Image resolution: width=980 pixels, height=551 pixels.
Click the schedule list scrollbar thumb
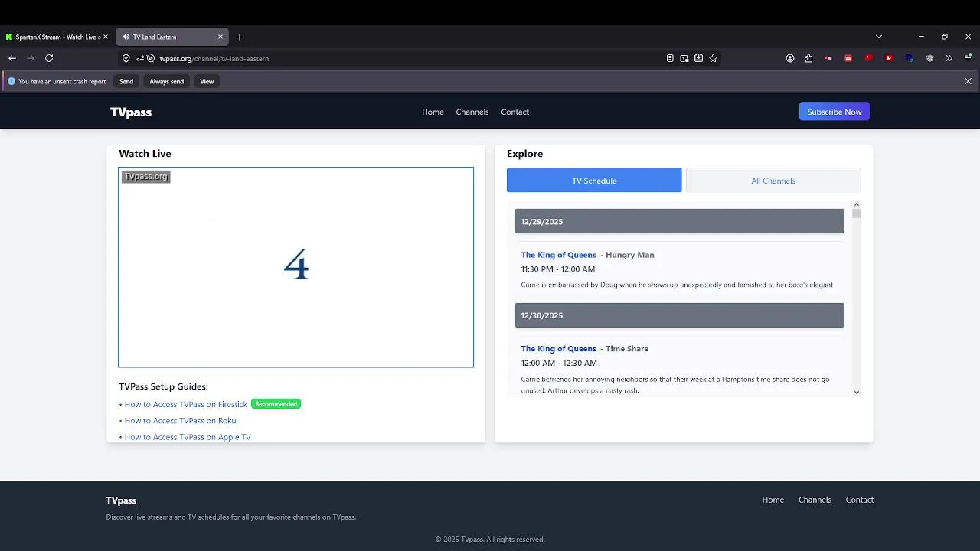coord(857,214)
